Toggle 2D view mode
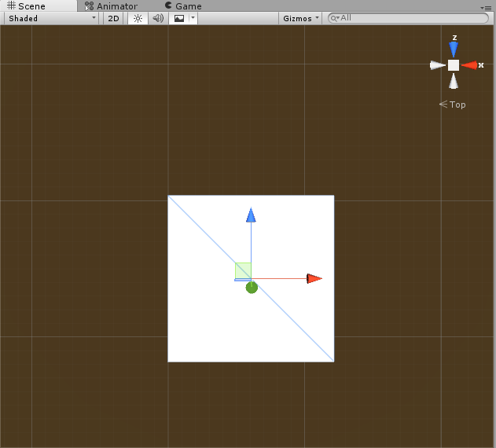 coord(113,18)
